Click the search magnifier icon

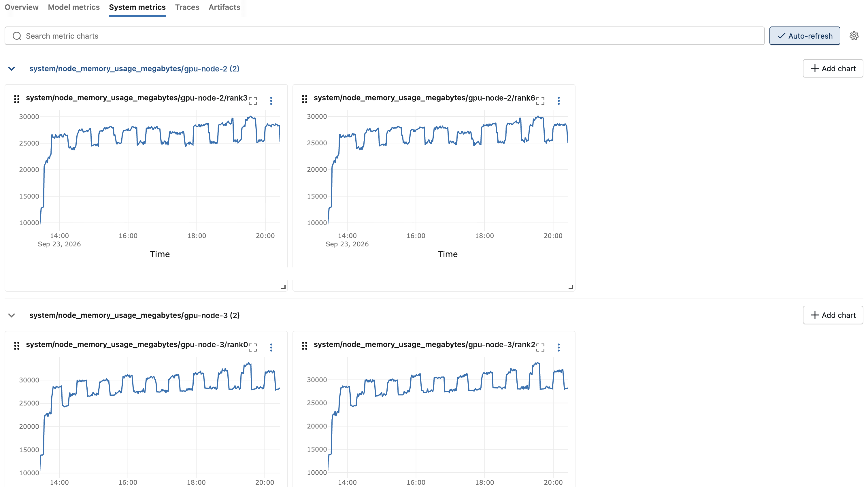[17, 36]
